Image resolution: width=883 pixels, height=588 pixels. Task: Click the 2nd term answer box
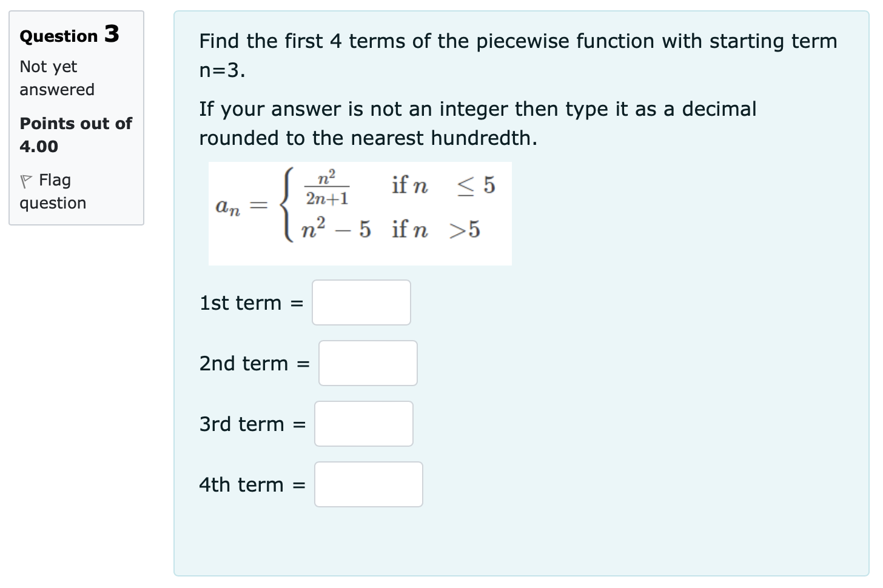click(368, 363)
